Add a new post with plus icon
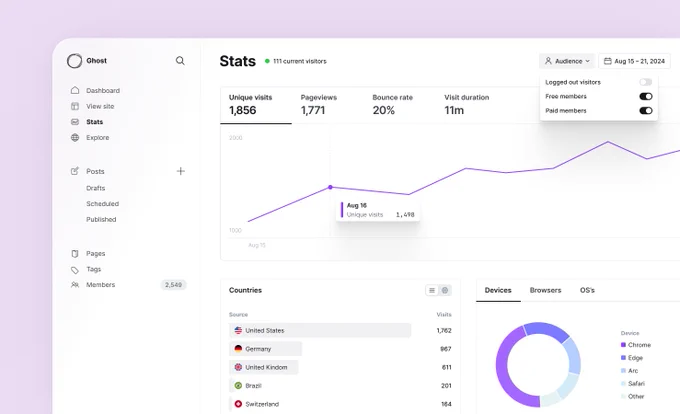680x414 pixels. (x=180, y=171)
